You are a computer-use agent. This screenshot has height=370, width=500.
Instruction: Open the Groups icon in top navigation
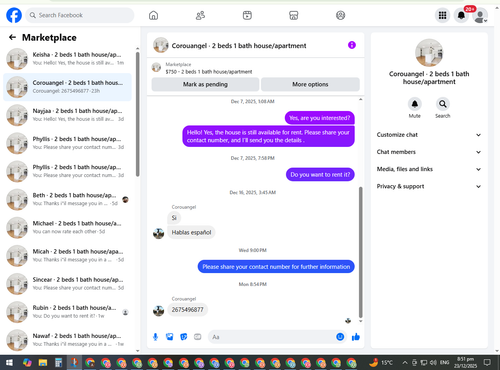[340, 15]
